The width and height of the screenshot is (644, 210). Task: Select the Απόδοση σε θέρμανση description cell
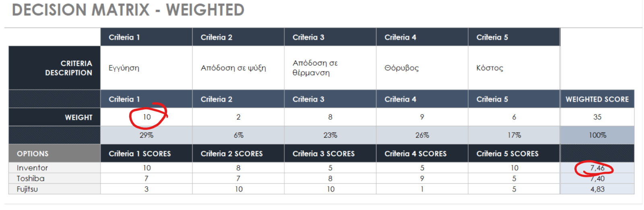[x=330, y=68]
